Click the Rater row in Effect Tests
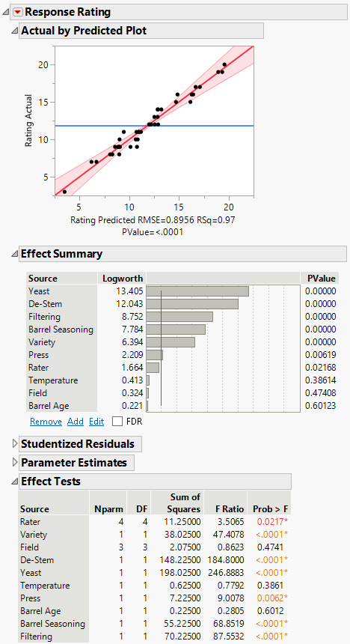Image resolution: width=350 pixels, height=644 pixels. (x=154, y=522)
